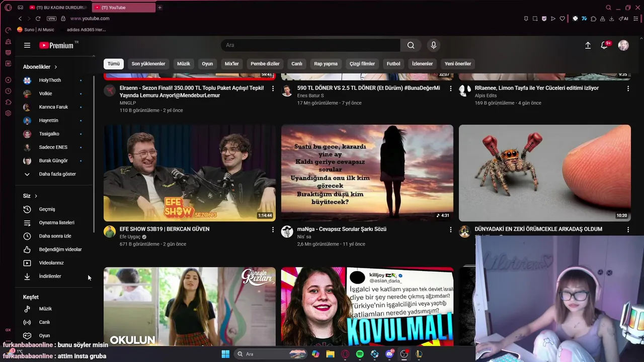Screen dimensions: 644x362
Task: Click the YouTube Ara search field
Action: (310, 45)
